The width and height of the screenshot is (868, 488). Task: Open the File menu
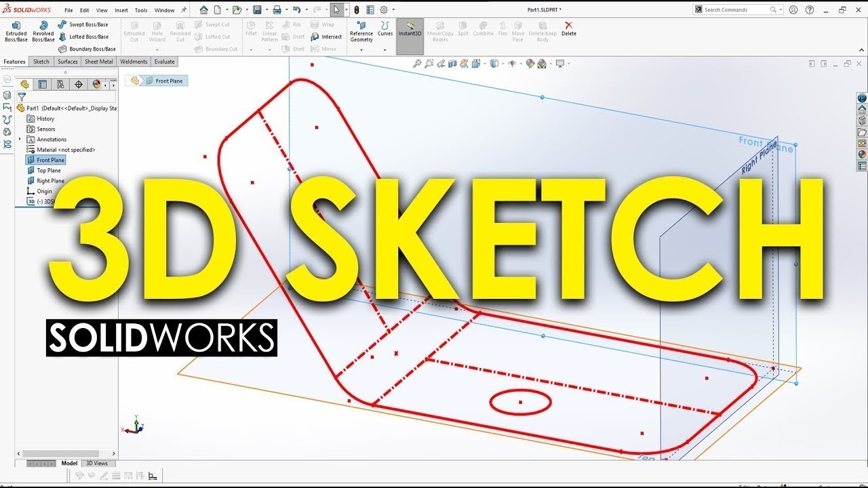click(x=68, y=10)
